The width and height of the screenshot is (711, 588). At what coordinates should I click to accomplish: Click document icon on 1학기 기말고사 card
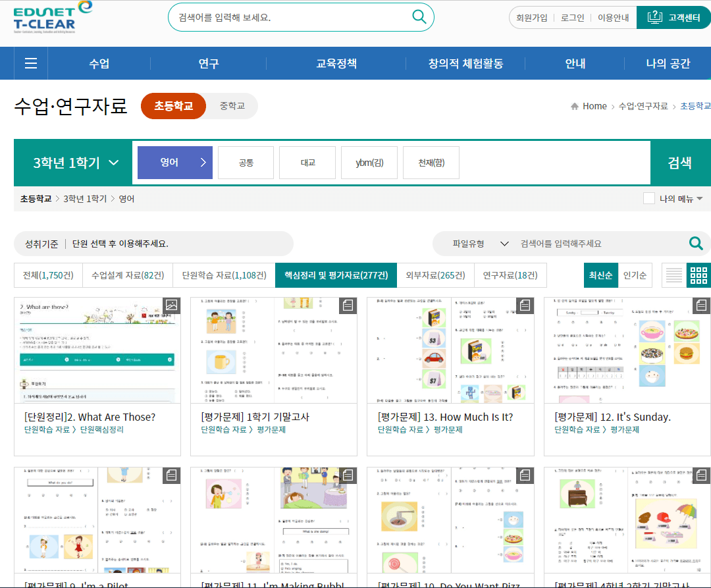[348, 306]
